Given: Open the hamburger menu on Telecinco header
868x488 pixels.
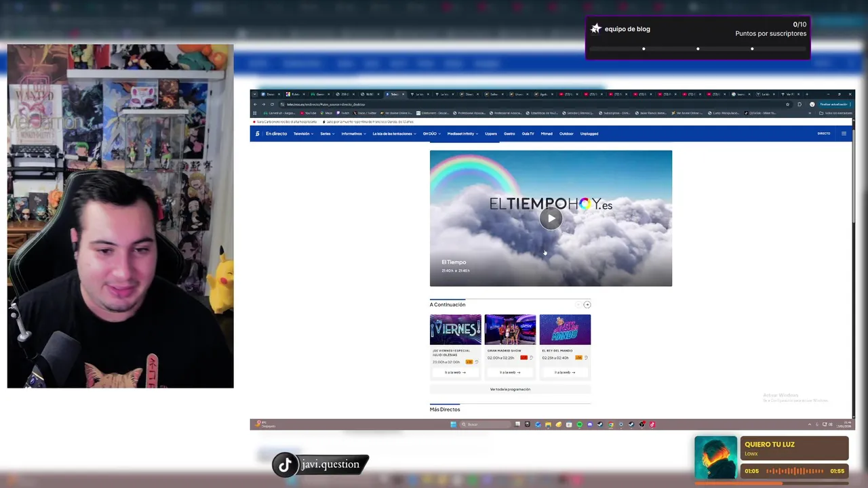Looking at the screenshot, I should 844,134.
